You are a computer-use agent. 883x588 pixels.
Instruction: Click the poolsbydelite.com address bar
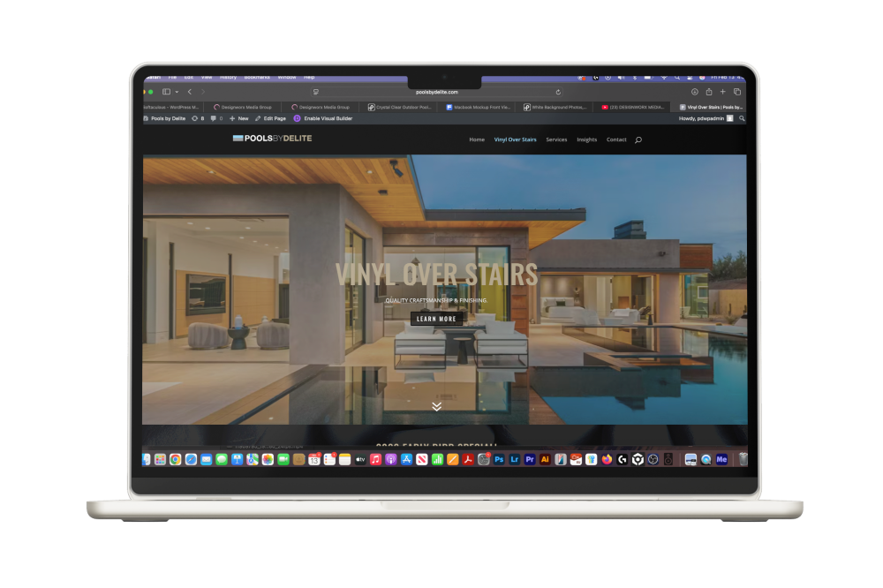pyautogui.click(x=437, y=92)
